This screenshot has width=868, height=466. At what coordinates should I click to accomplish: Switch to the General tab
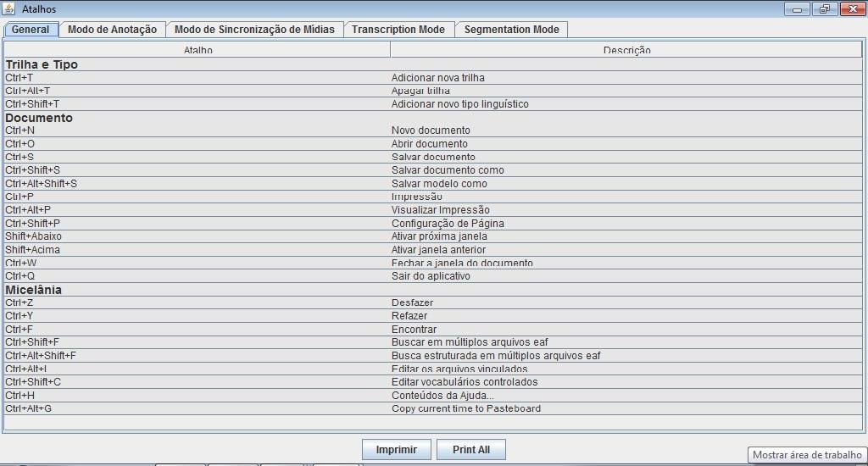pos(31,30)
